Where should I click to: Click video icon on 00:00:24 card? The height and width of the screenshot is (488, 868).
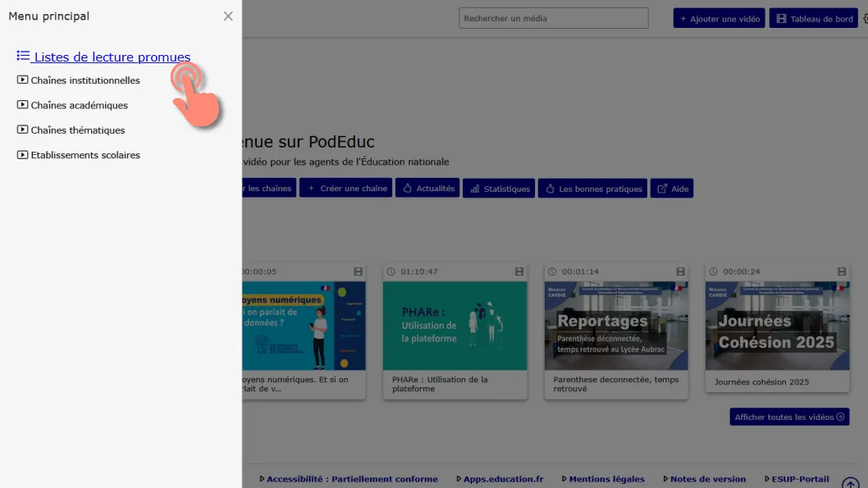(x=842, y=271)
